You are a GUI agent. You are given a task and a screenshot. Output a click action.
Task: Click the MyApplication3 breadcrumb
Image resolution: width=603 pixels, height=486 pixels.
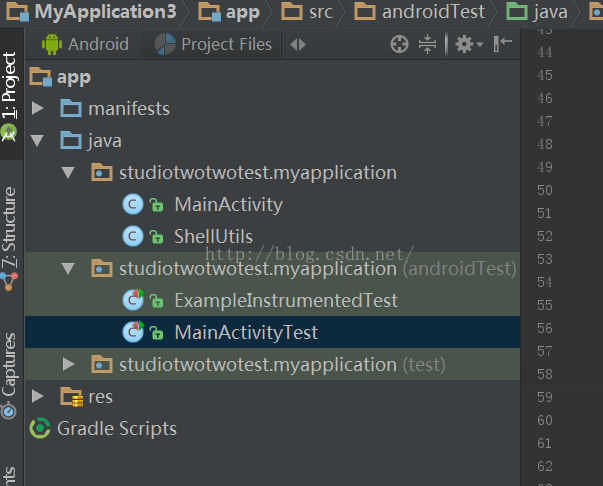point(97,12)
